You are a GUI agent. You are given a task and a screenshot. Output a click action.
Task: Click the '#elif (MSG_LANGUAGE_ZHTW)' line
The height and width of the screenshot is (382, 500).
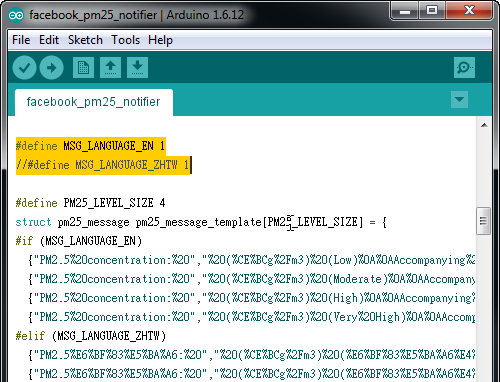coord(91,336)
